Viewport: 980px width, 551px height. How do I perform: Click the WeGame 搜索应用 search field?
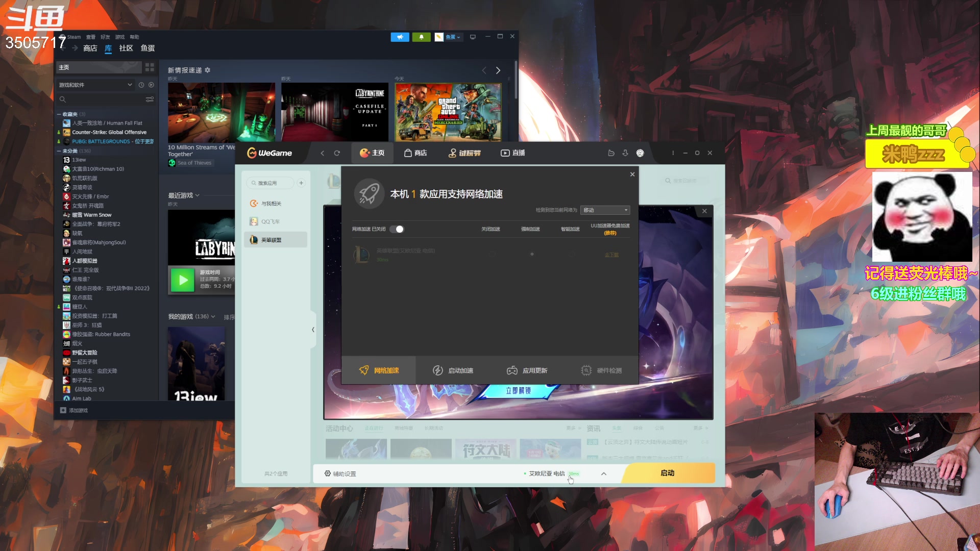click(x=271, y=183)
